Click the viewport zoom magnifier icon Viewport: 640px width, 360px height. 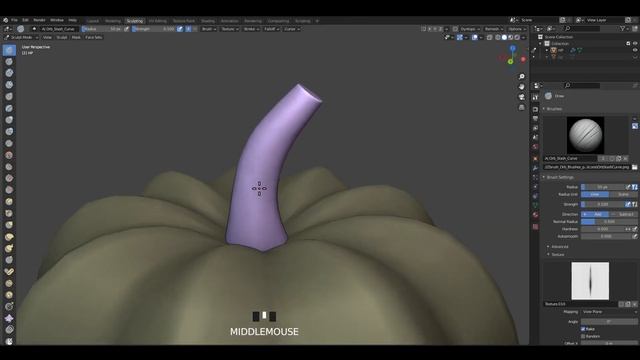point(522,77)
